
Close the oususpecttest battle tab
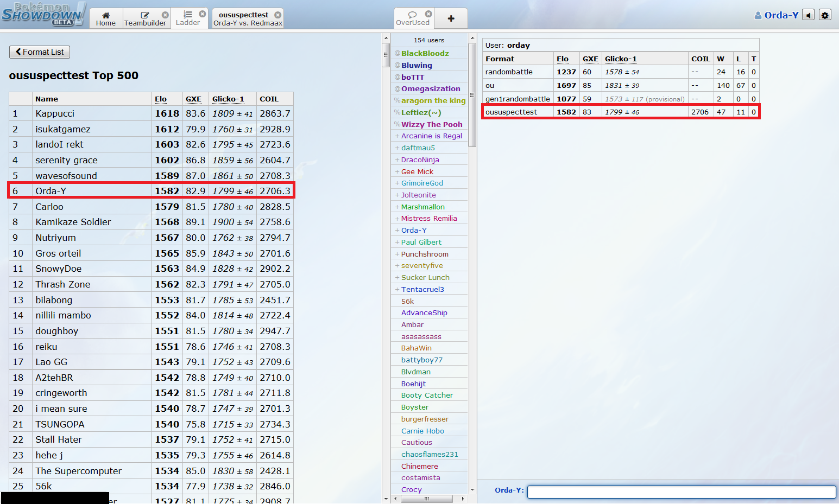click(x=278, y=15)
